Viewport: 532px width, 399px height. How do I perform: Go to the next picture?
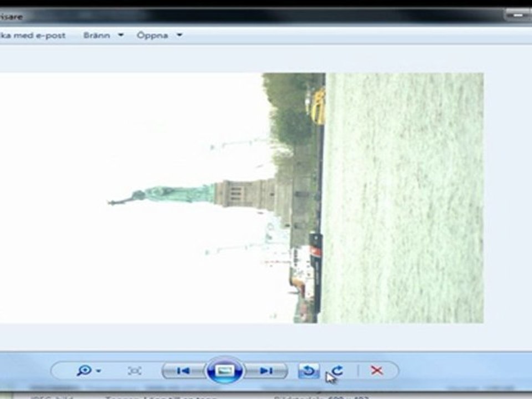tap(266, 371)
